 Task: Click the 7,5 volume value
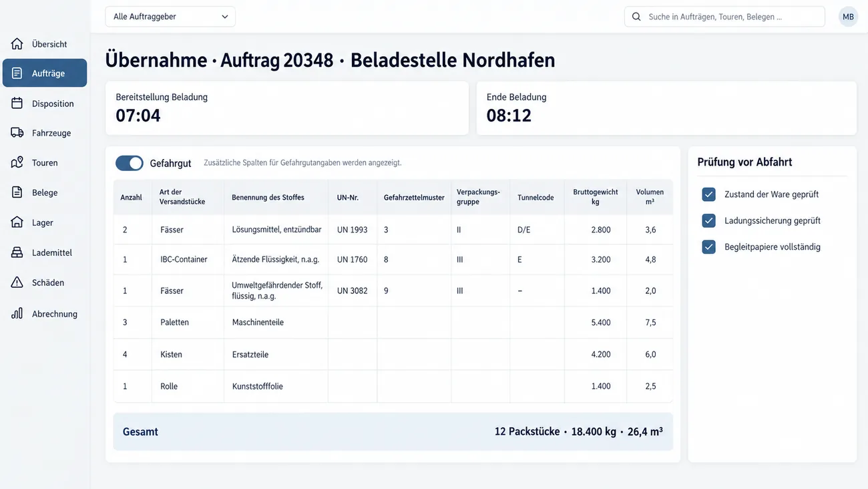click(650, 322)
